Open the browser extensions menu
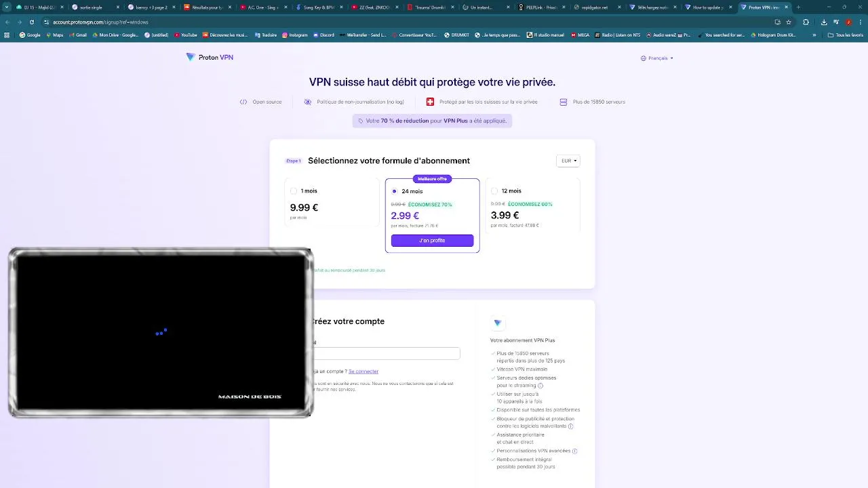 pos(806,22)
